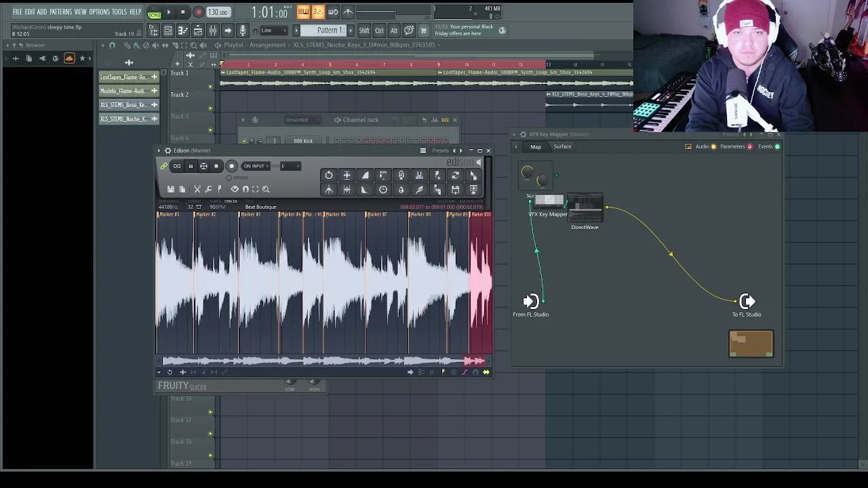Open Edison's record duration 5' dropdown
The image size is (868, 488).
(290, 166)
